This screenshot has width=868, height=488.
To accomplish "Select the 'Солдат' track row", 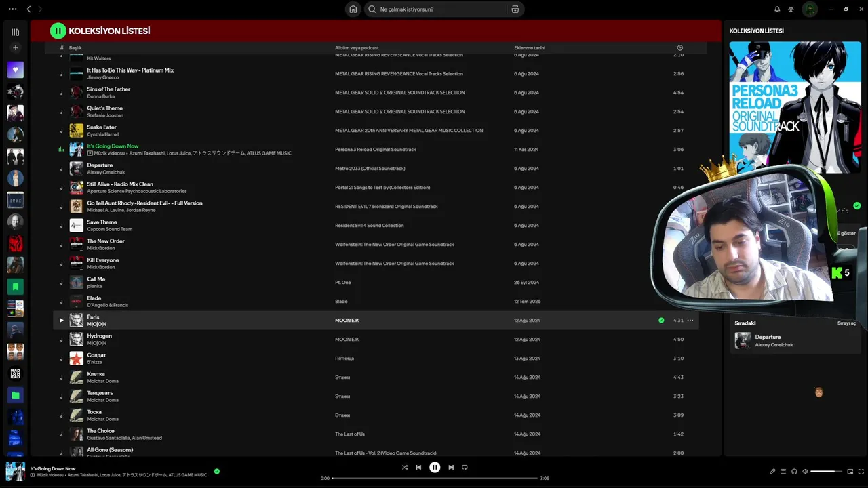I will [376, 358].
